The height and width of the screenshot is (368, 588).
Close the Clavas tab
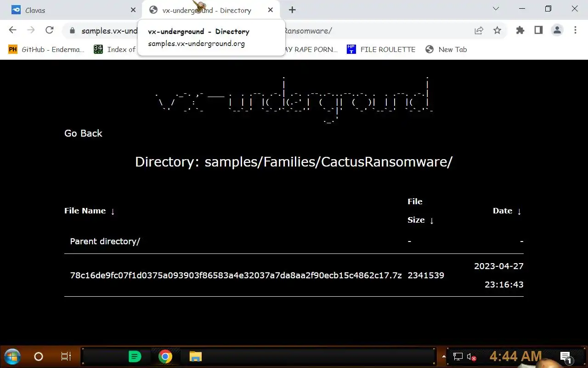[x=133, y=10]
